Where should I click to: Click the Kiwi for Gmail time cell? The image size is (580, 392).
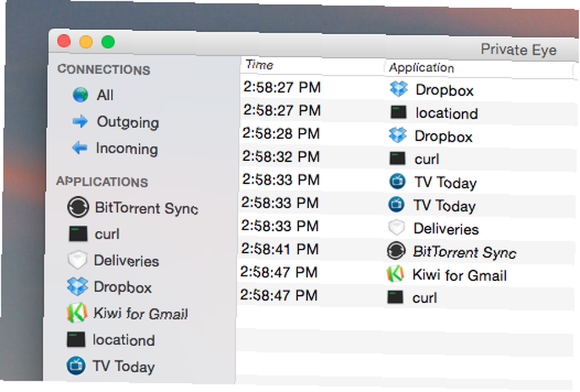tap(280, 272)
